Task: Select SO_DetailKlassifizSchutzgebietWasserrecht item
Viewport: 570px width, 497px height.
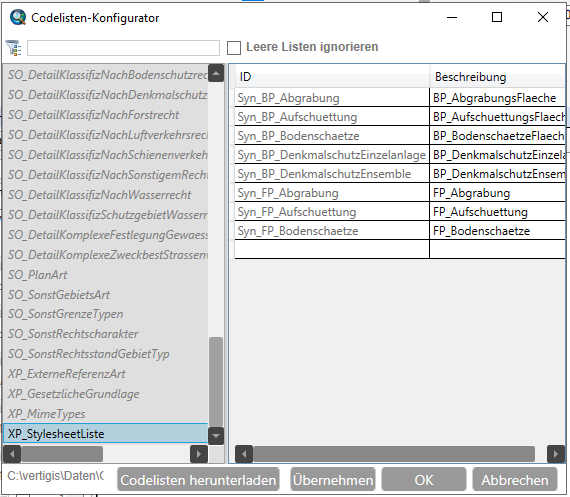Action: (x=105, y=215)
